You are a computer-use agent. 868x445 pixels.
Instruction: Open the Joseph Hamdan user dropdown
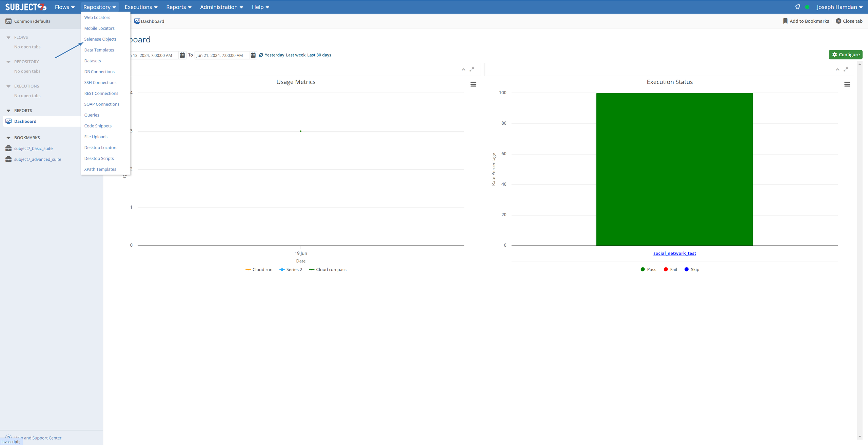840,7
